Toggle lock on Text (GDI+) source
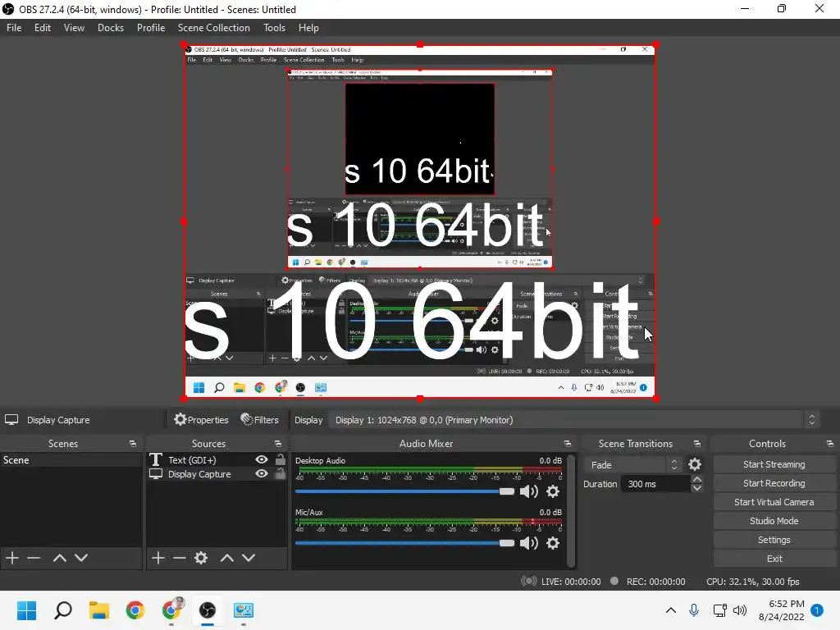840x630 pixels. coord(281,459)
